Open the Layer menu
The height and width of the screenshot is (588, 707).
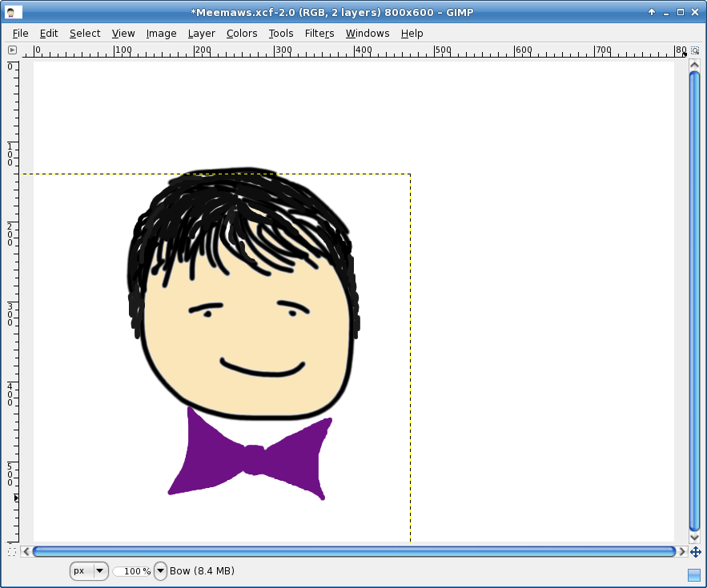(x=201, y=34)
